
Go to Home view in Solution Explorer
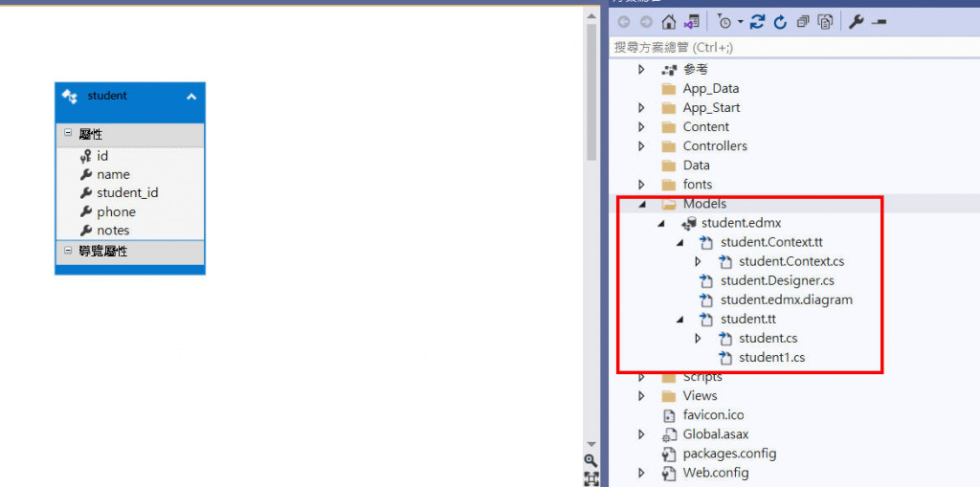(x=668, y=23)
